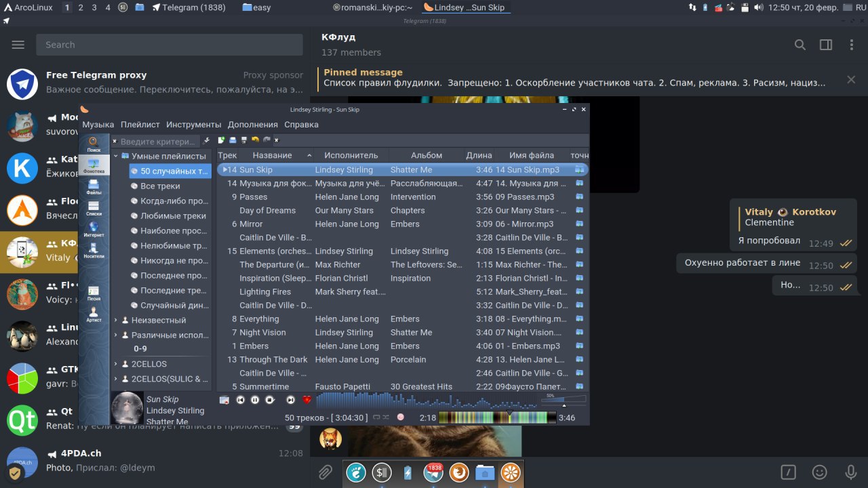
Task: Open the Файлы sidebar section
Action: click(x=94, y=188)
